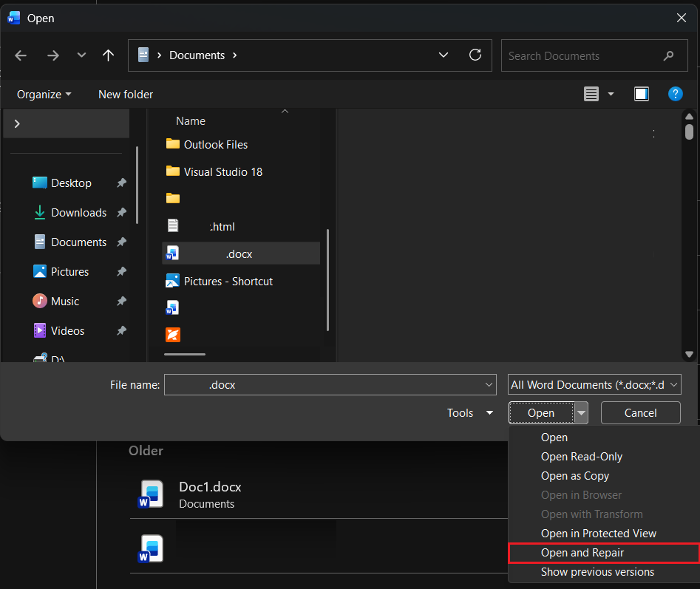This screenshot has width=700, height=589.
Task: Click the list view layout icon
Action: click(x=591, y=94)
